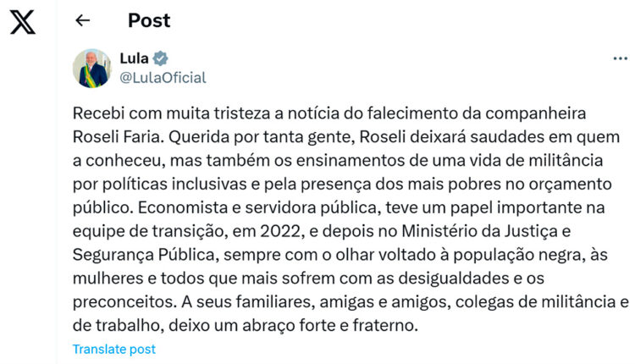
Task: Click the Post page heading
Action: [x=149, y=20]
